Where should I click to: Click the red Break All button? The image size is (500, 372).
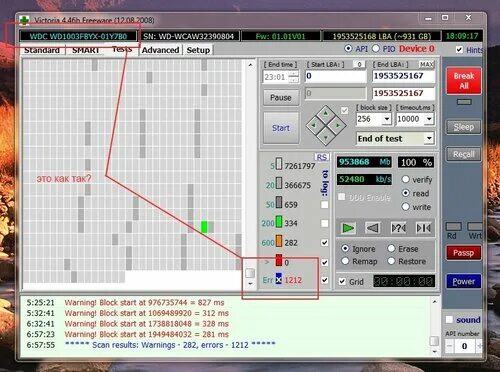(464, 81)
